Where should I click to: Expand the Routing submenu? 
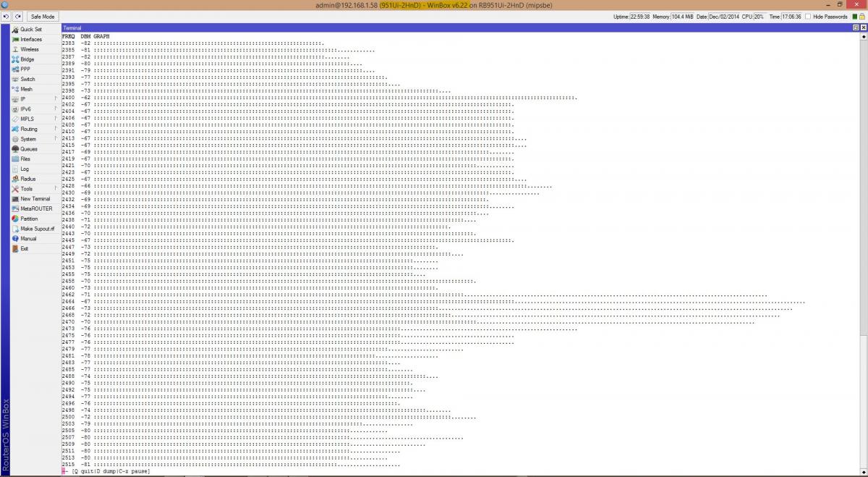pos(55,129)
